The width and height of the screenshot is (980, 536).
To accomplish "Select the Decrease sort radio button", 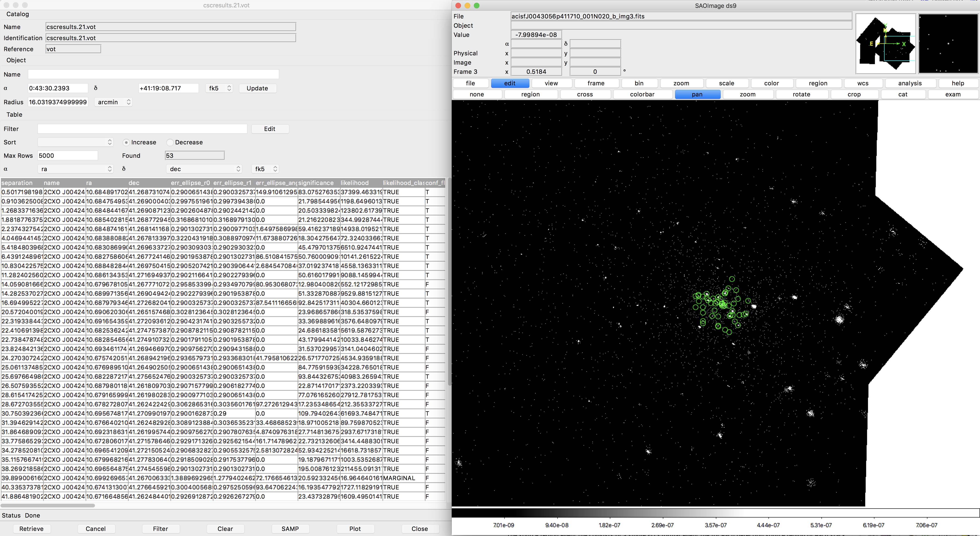I will [x=170, y=142].
